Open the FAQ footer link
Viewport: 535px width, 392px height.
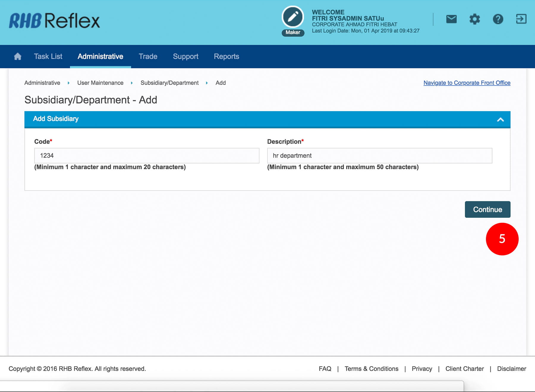coord(325,369)
